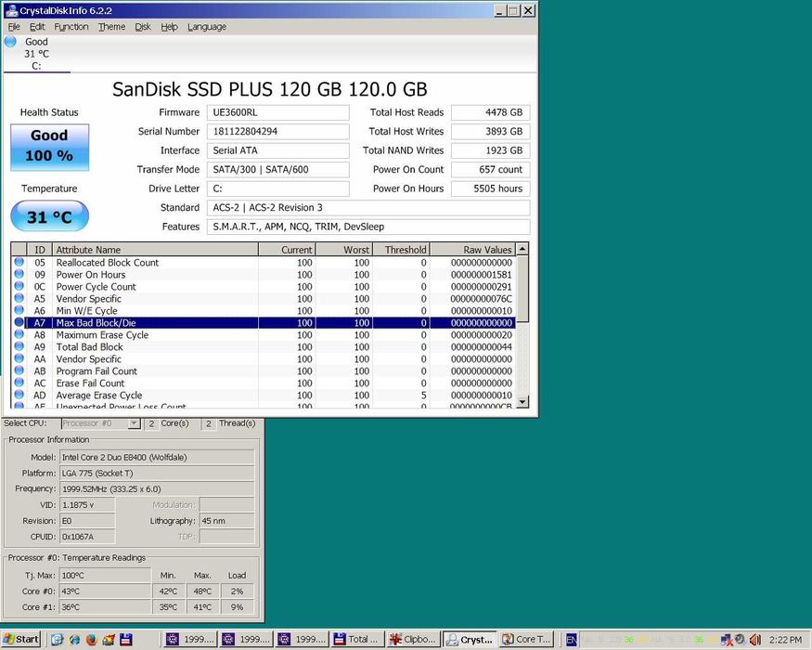812x650 pixels.
Task: Open the Edit menu
Action: [x=37, y=26]
